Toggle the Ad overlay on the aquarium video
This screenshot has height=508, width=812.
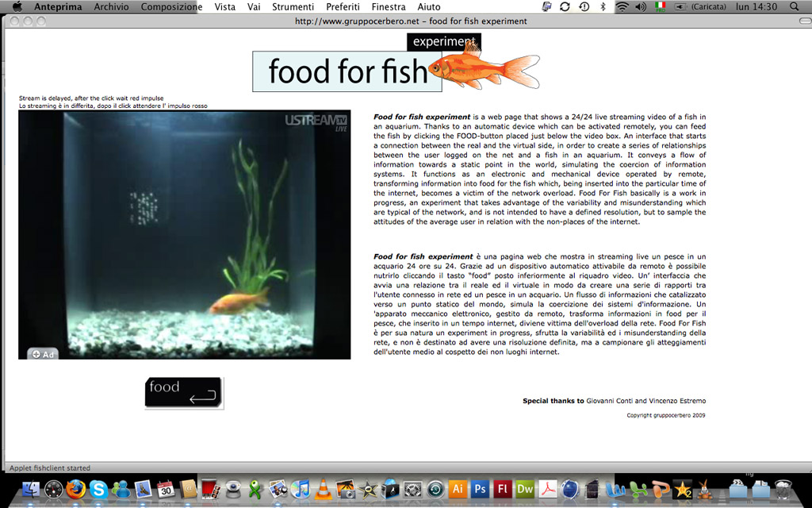click(41, 355)
